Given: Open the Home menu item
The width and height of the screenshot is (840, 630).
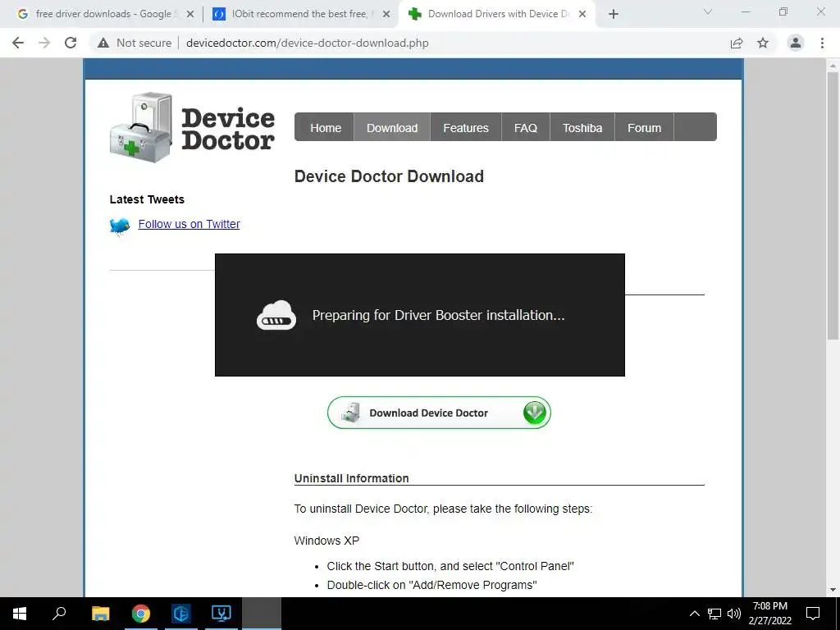Looking at the screenshot, I should (x=325, y=128).
